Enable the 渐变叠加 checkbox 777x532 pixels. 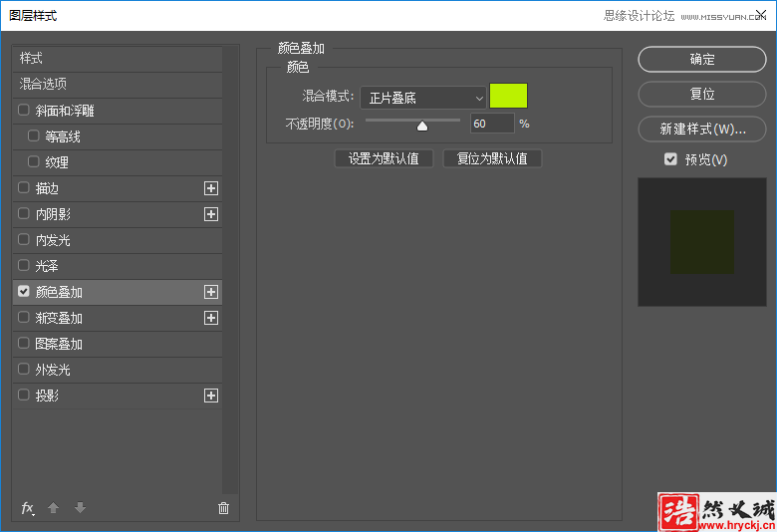coord(23,317)
